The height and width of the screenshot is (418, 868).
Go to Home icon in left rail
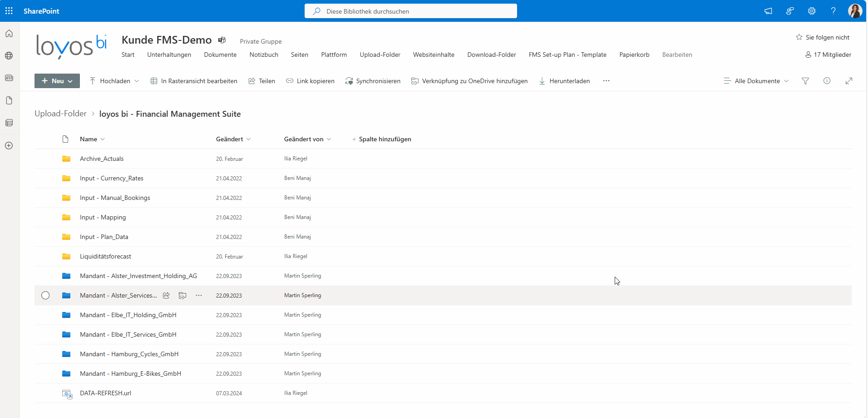9,34
